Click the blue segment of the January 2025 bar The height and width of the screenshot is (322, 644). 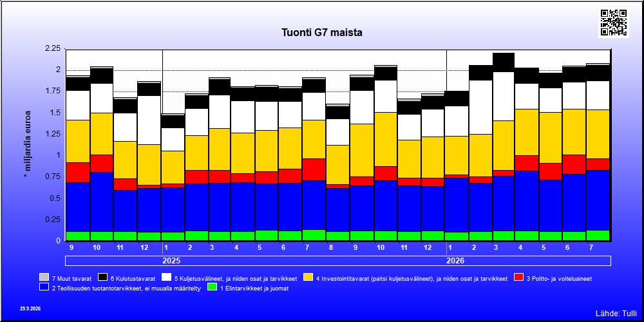coord(173,210)
